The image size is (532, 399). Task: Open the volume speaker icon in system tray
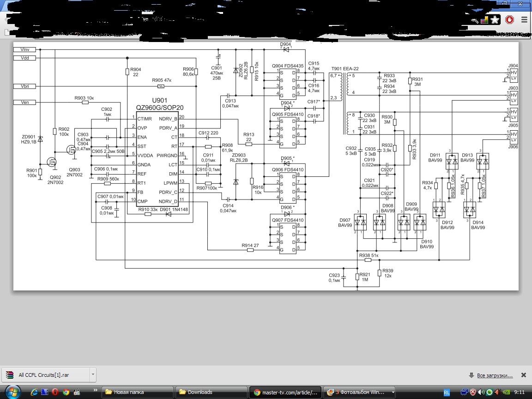click(481, 392)
